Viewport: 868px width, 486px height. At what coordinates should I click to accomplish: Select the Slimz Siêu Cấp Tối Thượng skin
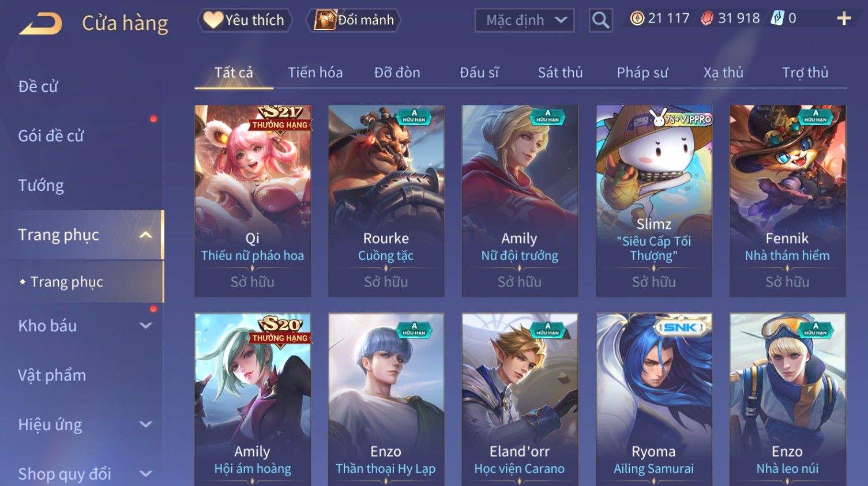click(653, 201)
